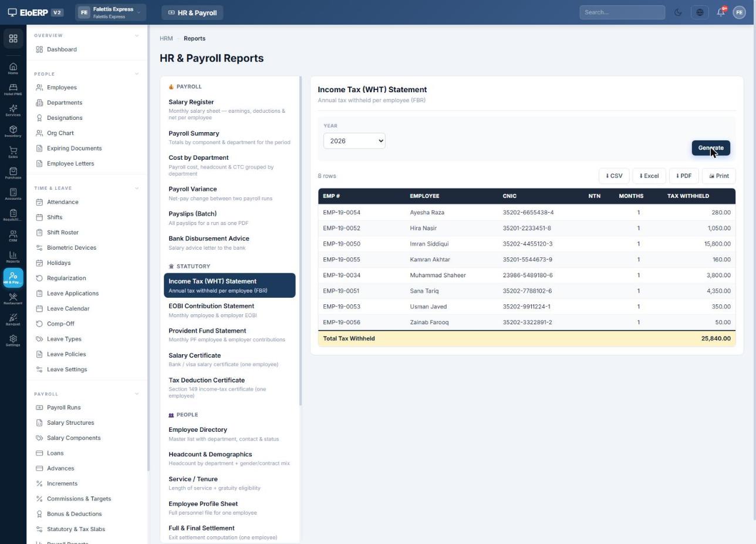Open Payroll Runs in sidebar
Image resolution: width=756 pixels, height=544 pixels.
pos(87,408)
